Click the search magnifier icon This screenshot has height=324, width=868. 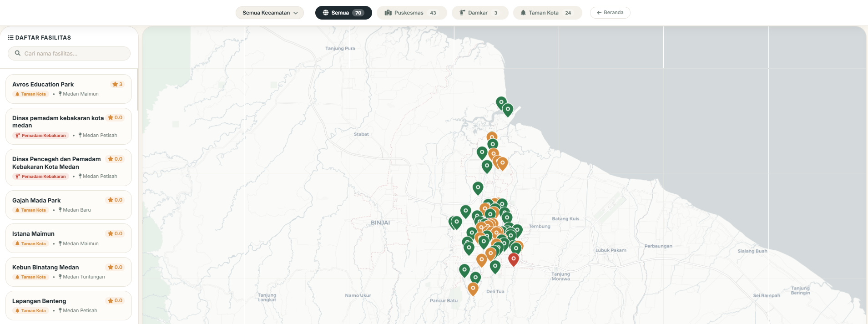click(x=18, y=53)
